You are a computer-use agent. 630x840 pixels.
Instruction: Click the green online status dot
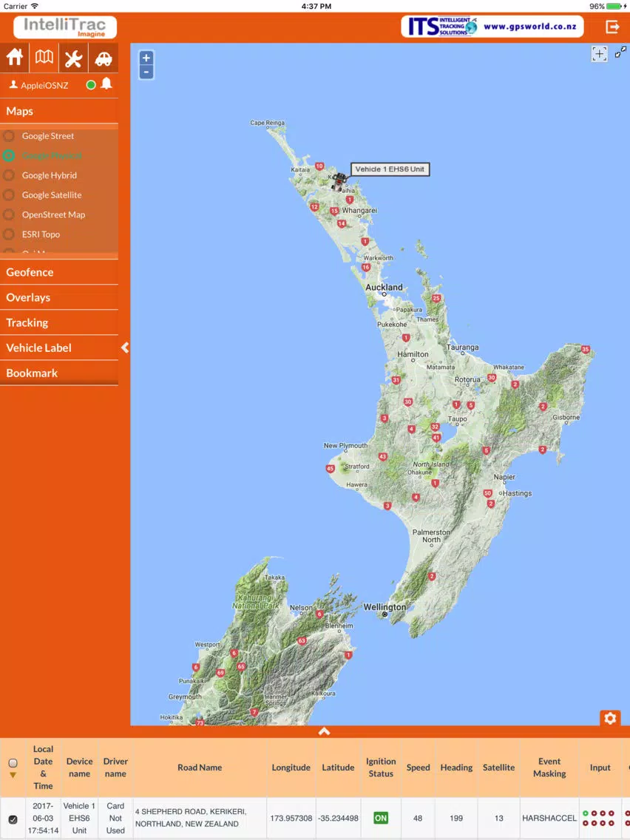click(91, 84)
